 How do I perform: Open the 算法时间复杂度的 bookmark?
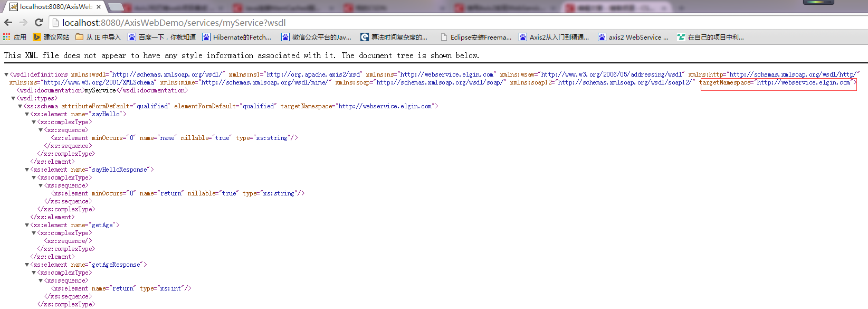point(394,37)
